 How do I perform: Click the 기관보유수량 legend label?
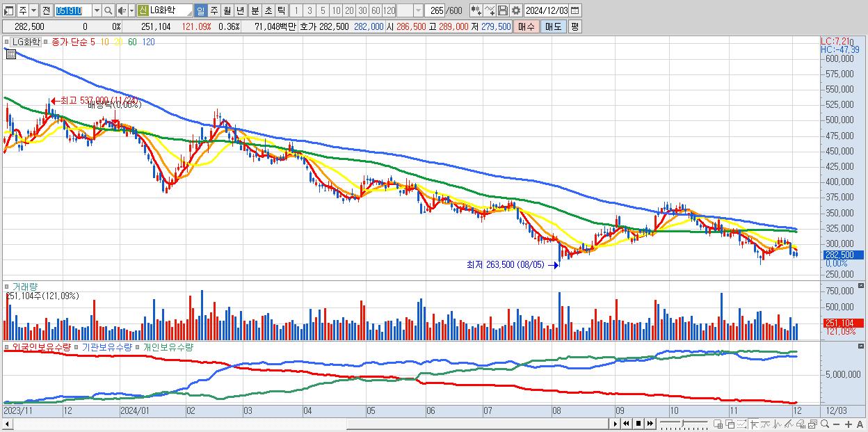pyautogui.click(x=106, y=346)
